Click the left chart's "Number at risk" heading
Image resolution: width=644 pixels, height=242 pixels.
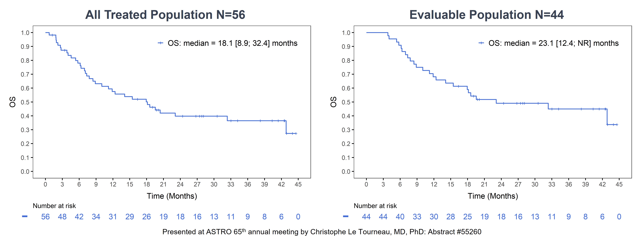pyautogui.click(x=54, y=206)
